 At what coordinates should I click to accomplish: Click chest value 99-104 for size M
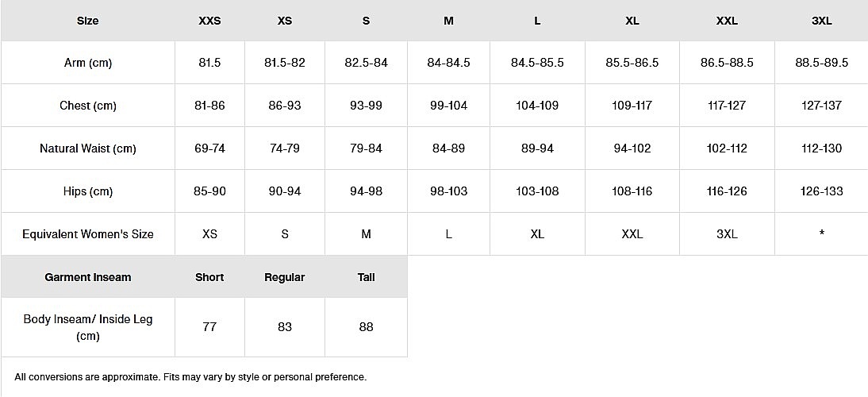pos(448,106)
